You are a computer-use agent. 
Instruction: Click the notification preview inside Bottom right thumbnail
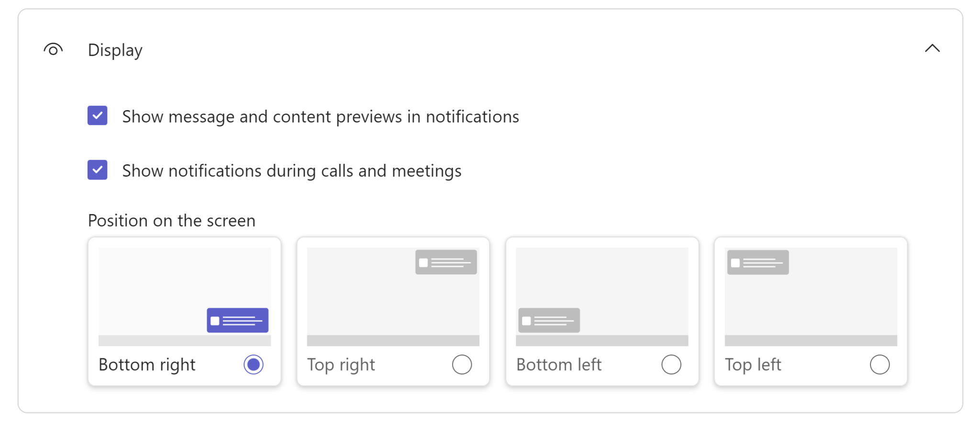pos(237,320)
